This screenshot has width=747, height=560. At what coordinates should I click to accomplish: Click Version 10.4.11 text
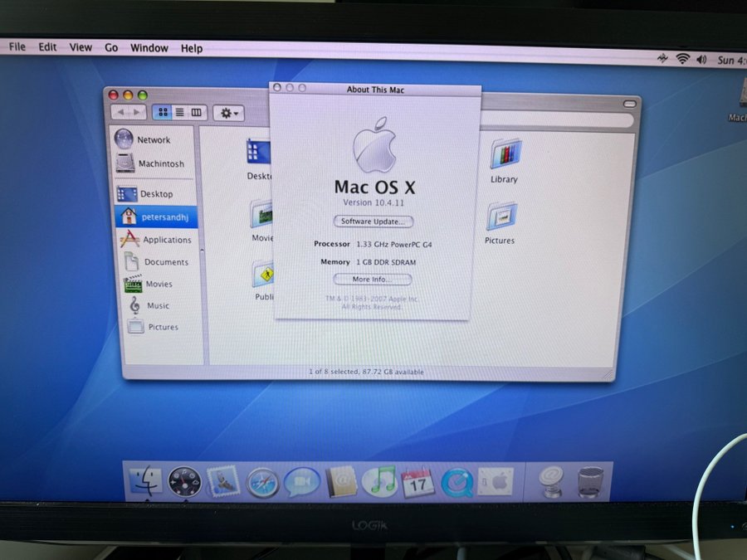(373, 202)
